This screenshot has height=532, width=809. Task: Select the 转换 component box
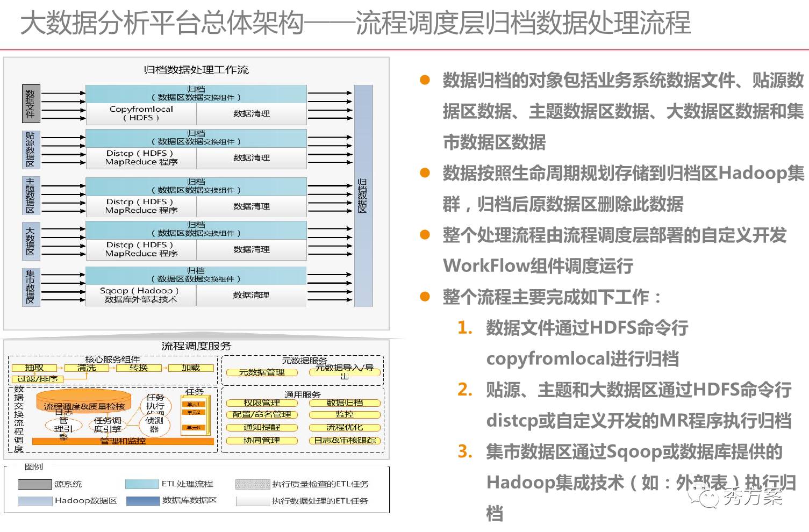(x=139, y=368)
